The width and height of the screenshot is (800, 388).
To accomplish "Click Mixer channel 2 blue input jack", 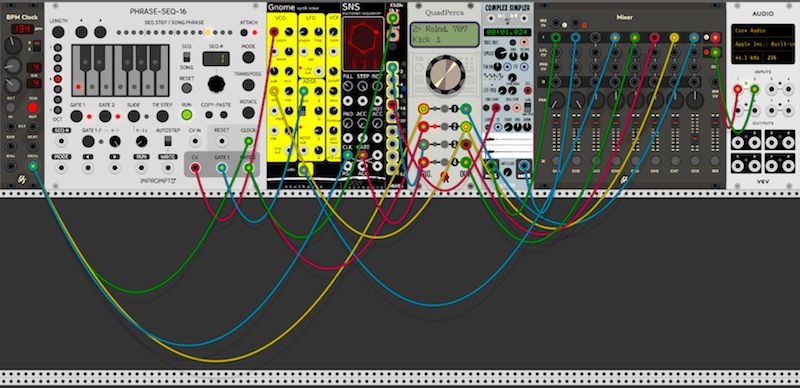I will point(576,37).
